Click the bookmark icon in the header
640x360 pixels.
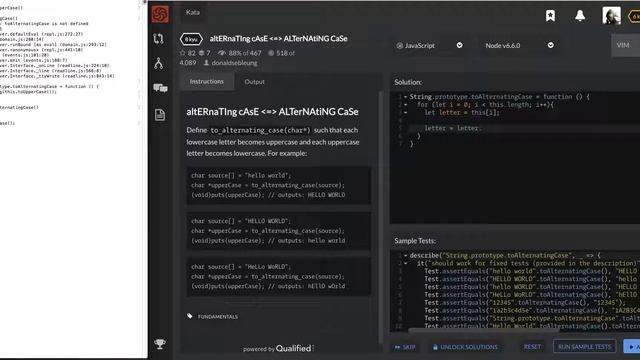pyautogui.click(x=550, y=16)
